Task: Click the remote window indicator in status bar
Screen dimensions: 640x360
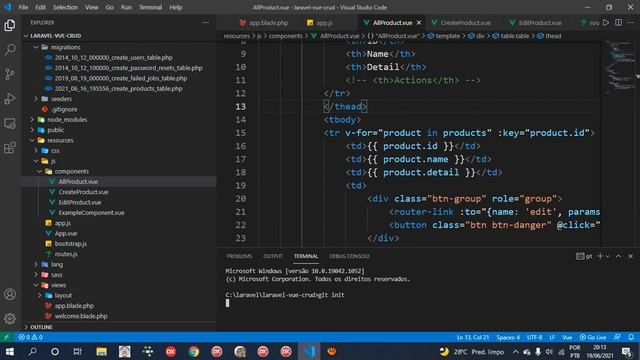Action: (x=7, y=337)
